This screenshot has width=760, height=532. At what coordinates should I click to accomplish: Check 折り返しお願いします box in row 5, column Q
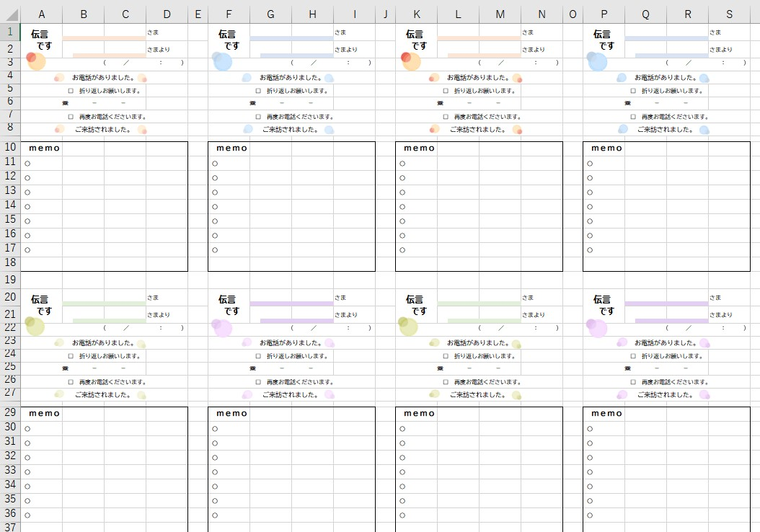coord(634,91)
